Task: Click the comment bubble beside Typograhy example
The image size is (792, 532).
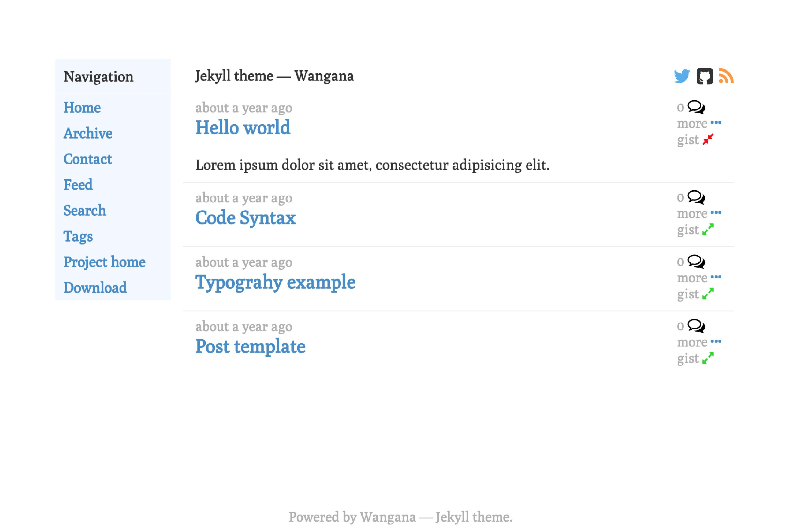Action: pos(696,262)
